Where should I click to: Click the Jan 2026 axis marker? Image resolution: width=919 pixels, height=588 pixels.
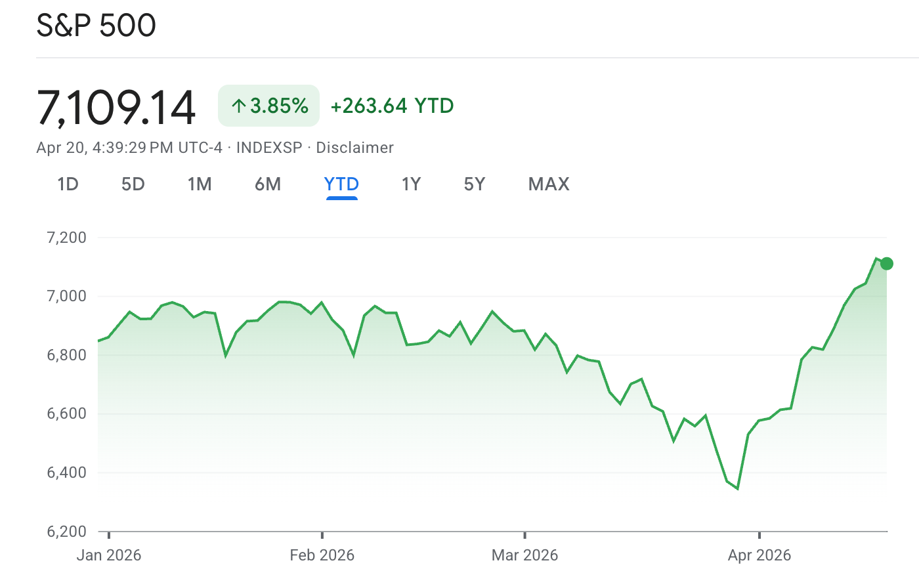pos(109,555)
